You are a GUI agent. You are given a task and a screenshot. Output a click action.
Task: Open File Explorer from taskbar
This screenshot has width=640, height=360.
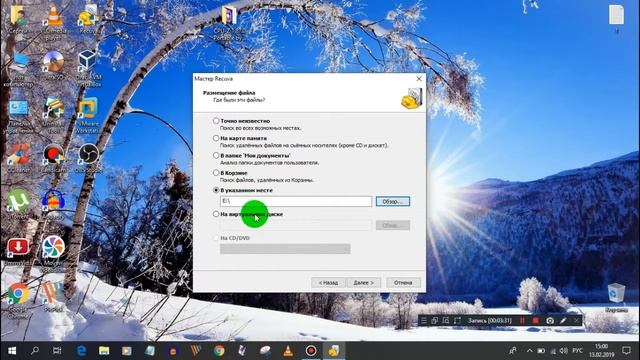[x=104, y=351]
